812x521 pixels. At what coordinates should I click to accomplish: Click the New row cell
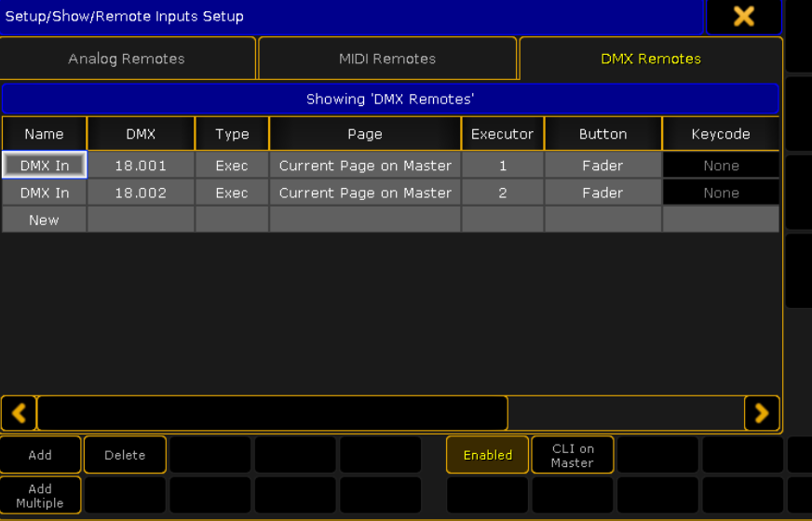pos(44,220)
